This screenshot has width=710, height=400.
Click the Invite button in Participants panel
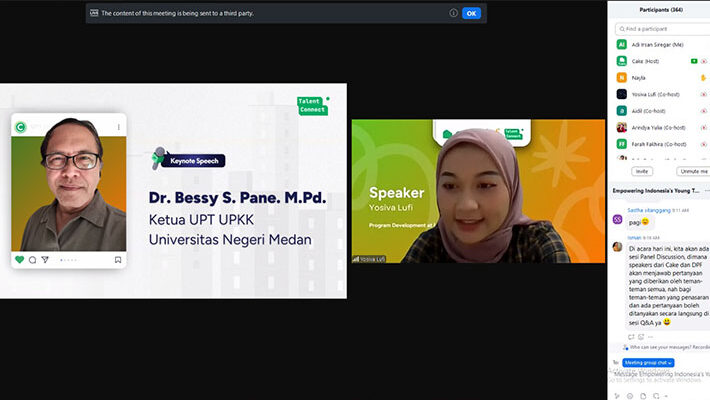(x=641, y=171)
